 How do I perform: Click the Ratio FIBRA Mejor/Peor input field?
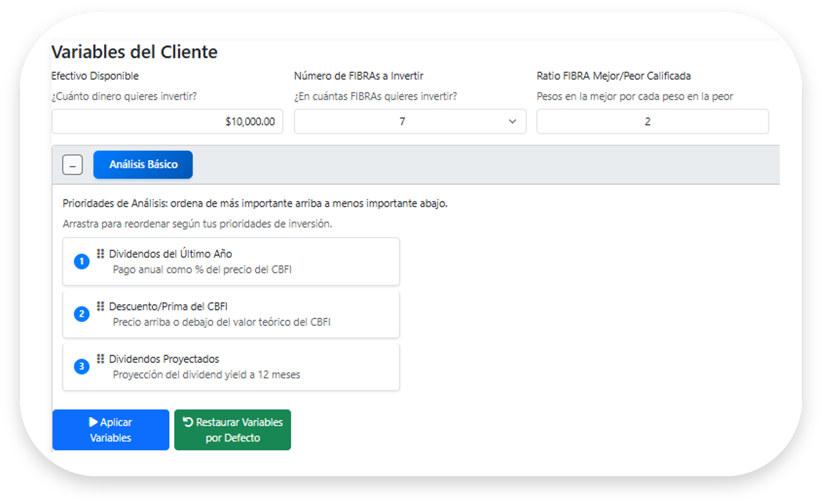pyautogui.click(x=652, y=121)
